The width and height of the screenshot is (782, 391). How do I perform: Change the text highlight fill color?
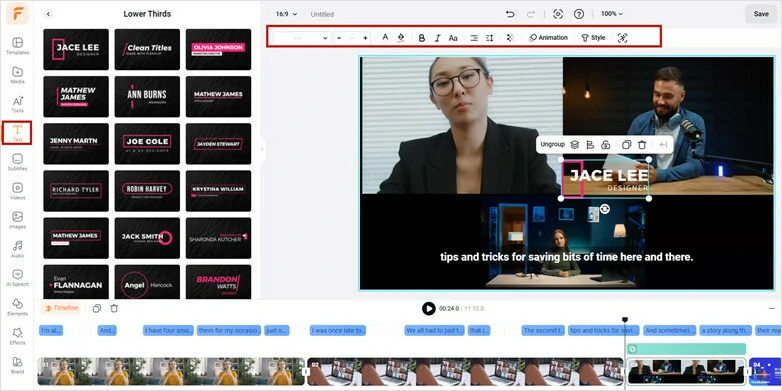coord(400,37)
